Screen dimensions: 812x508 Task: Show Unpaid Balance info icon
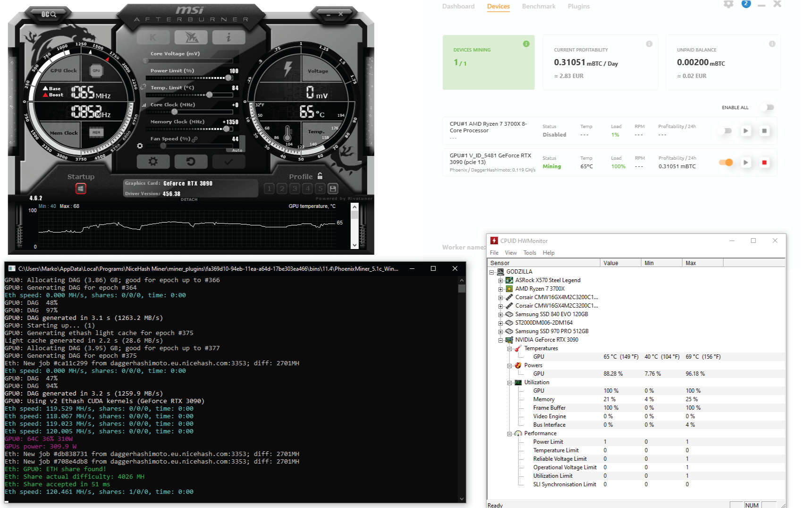[x=772, y=44]
